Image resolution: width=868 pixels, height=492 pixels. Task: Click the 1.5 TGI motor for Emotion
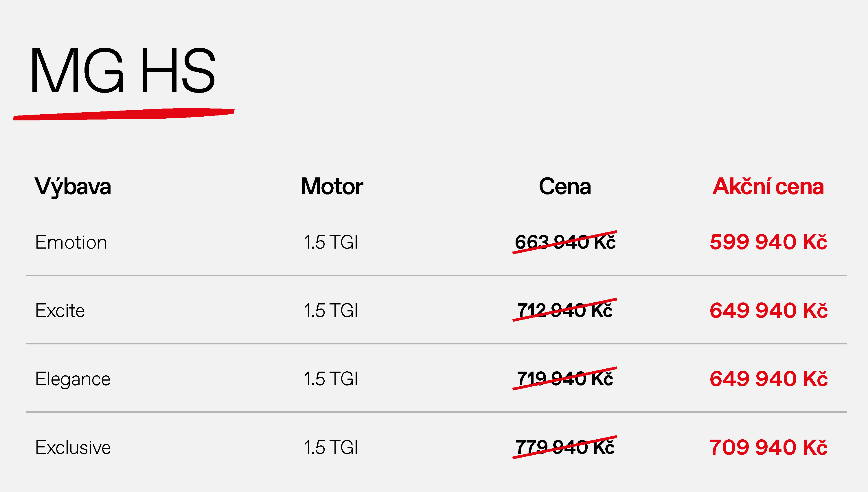tap(330, 242)
